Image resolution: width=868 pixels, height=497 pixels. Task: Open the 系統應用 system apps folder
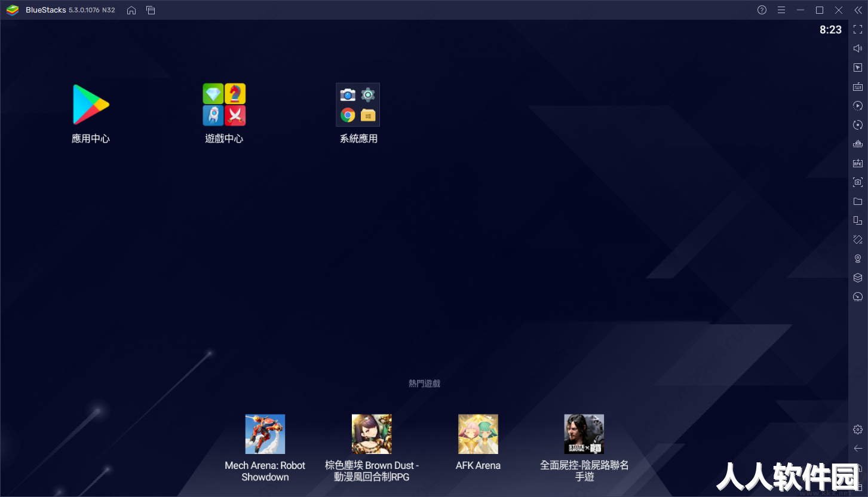[x=358, y=105]
